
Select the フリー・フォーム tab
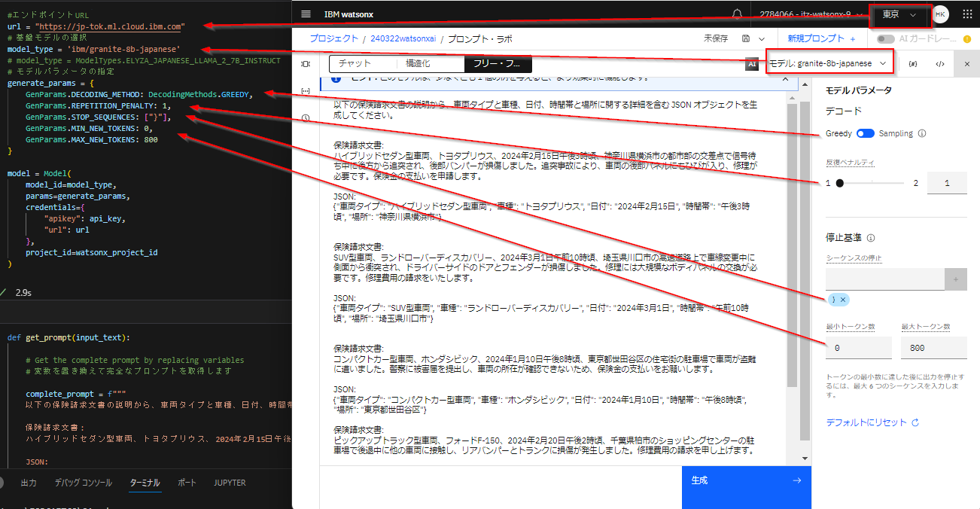pos(498,64)
